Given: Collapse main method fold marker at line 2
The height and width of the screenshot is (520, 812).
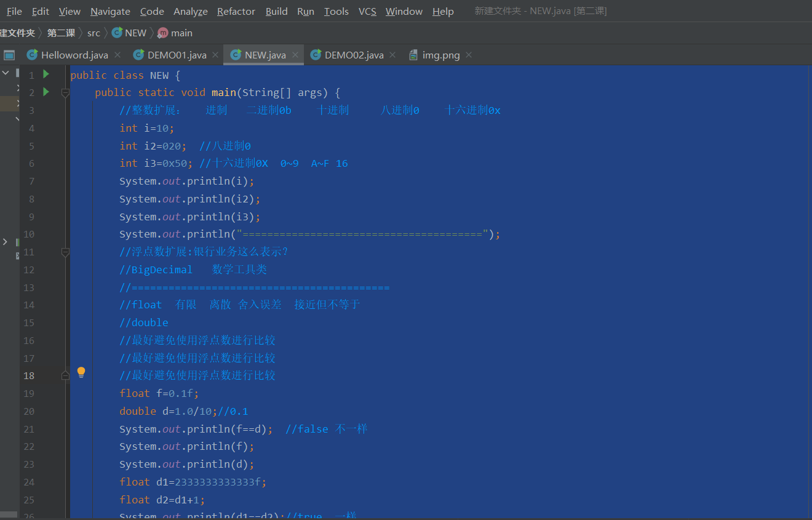Looking at the screenshot, I should (65, 93).
